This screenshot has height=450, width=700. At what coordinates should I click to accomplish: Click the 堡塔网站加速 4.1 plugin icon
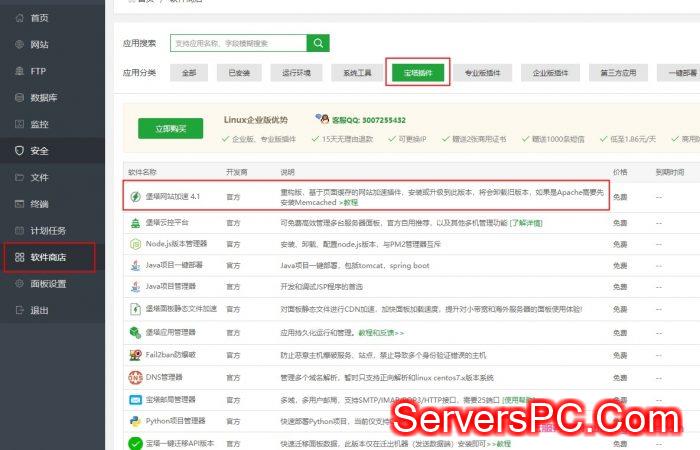135,197
